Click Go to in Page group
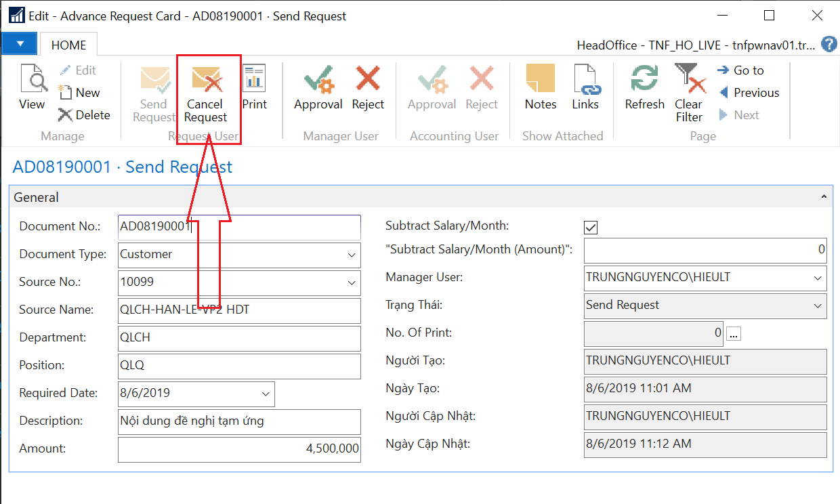Image resolution: width=840 pixels, height=504 pixels. pyautogui.click(x=741, y=70)
